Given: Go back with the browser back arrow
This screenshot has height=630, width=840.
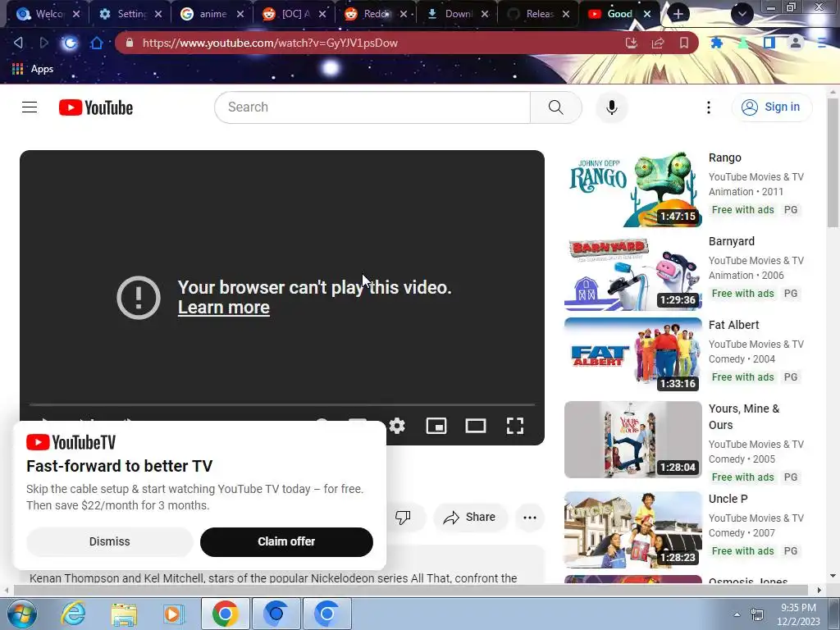Looking at the screenshot, I should click(18, 43).
